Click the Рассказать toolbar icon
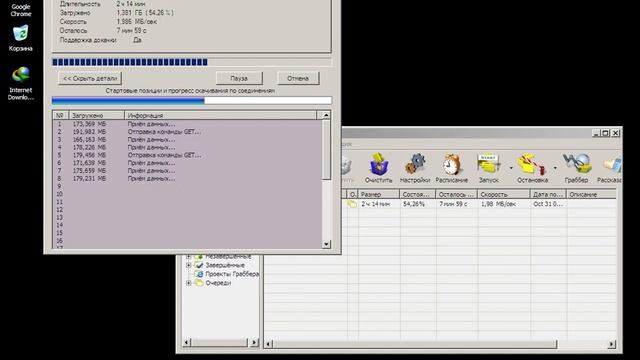 609,168
